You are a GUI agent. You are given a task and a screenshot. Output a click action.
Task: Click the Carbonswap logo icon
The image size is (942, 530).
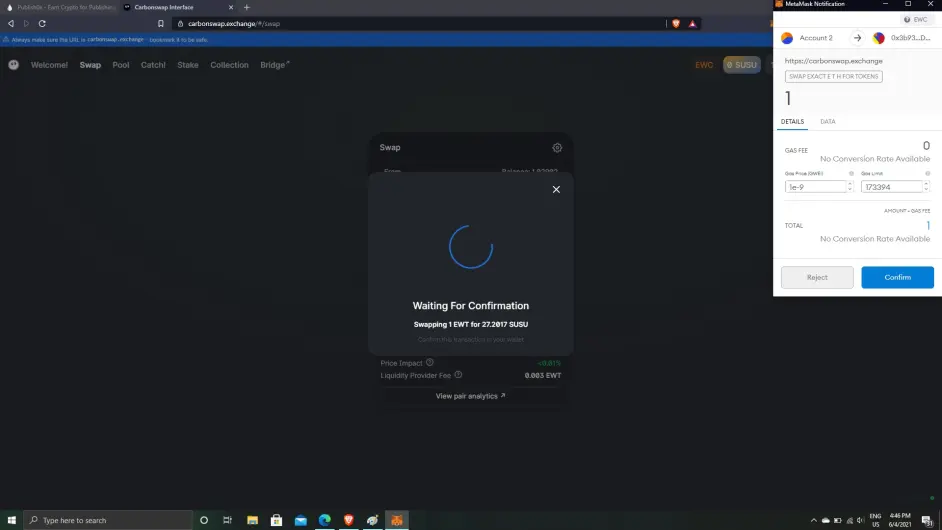click(x=13, y=65)
